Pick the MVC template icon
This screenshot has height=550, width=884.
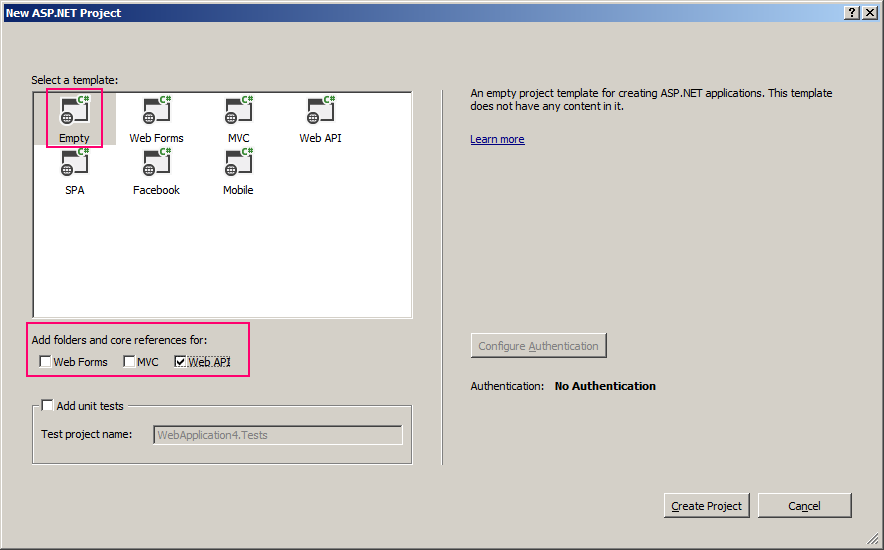[238, 112]
